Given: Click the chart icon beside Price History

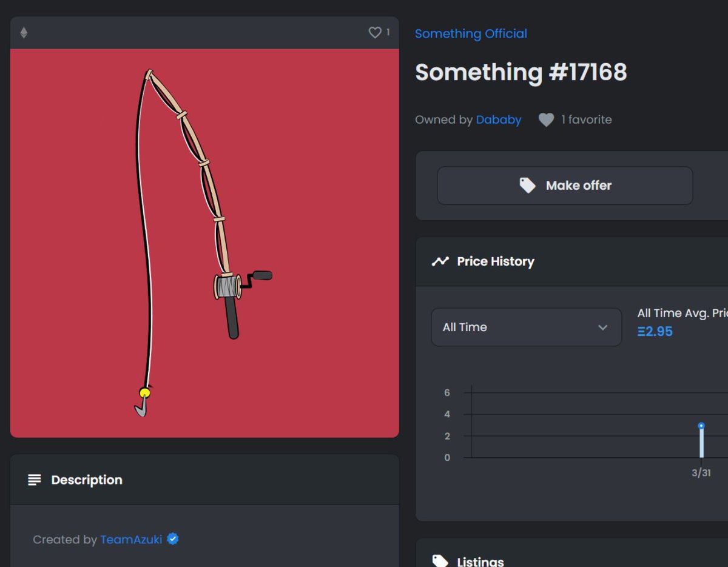Looking at the screenshot, I should click(440, 261).
